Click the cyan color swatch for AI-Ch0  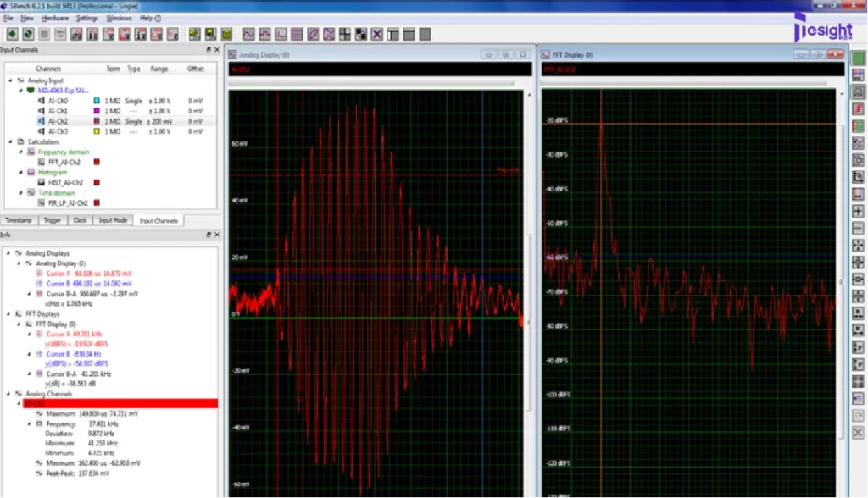click(x=97, y=101)
